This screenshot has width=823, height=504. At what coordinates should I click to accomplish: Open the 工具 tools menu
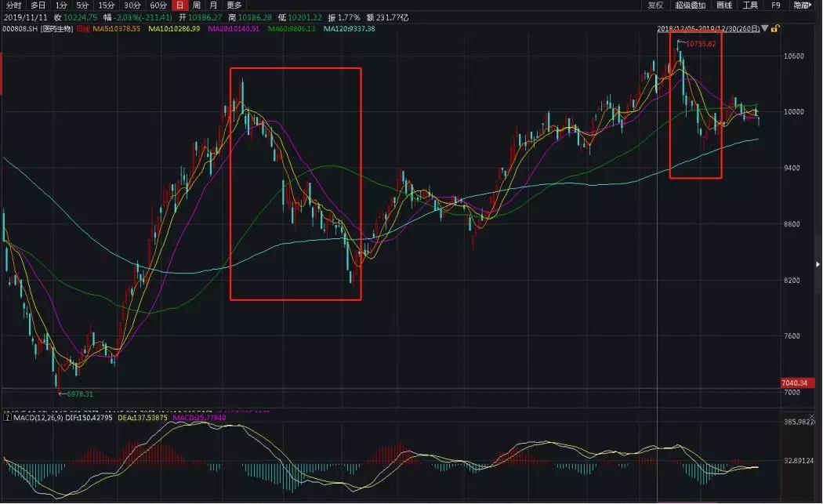point(751,5)
